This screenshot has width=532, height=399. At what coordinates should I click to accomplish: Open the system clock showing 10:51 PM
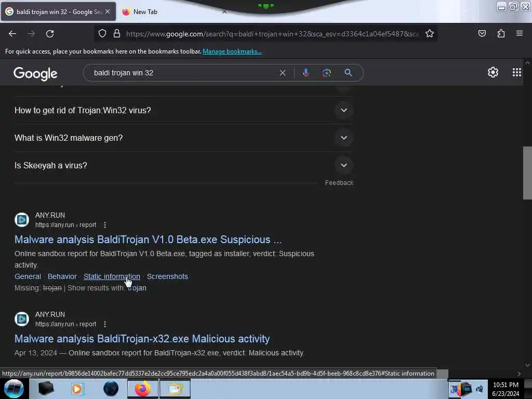(506, 389)
